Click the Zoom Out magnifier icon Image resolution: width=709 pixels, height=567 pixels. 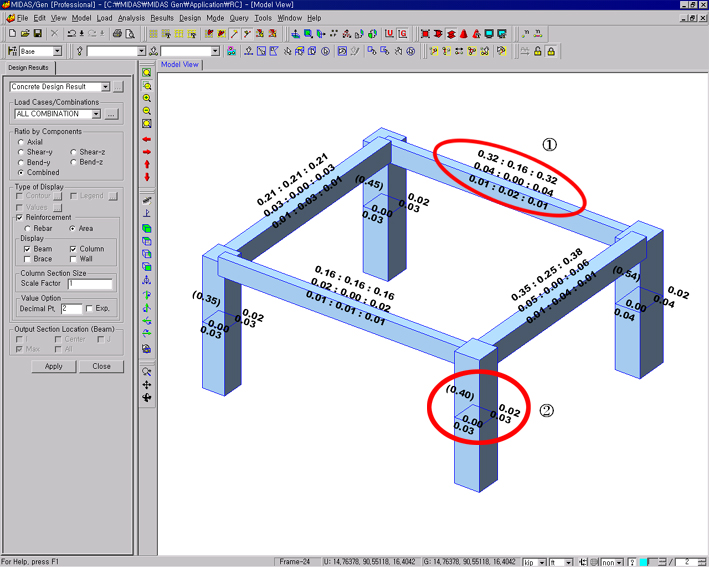147,111
